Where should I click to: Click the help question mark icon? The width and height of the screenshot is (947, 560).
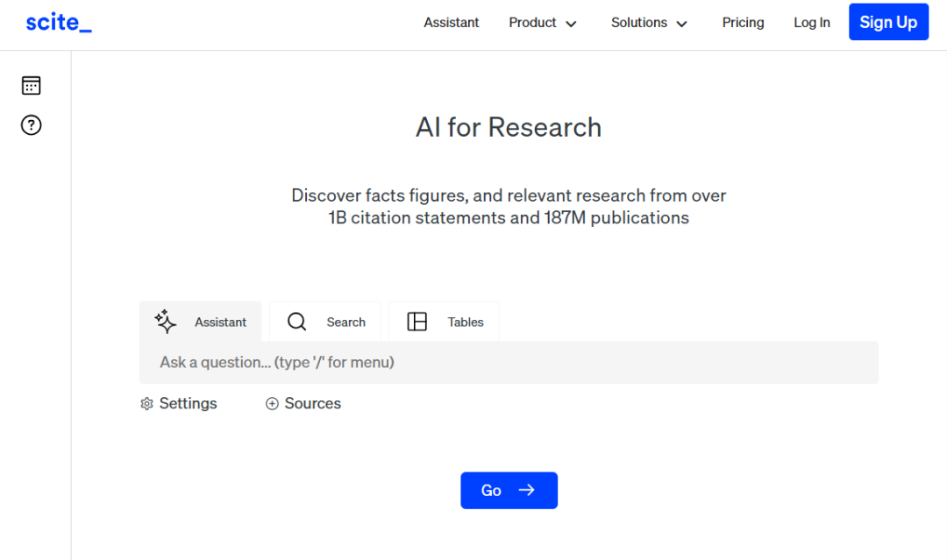[32, 125]
